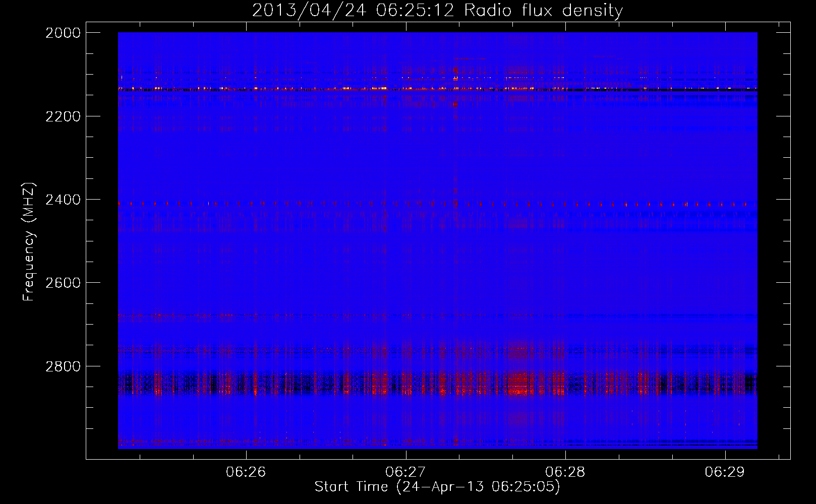Click the 'Start Time (24-Apr-13 06:25:05)' label
Viewport: 816px width, 504px height.
(437, 487)
